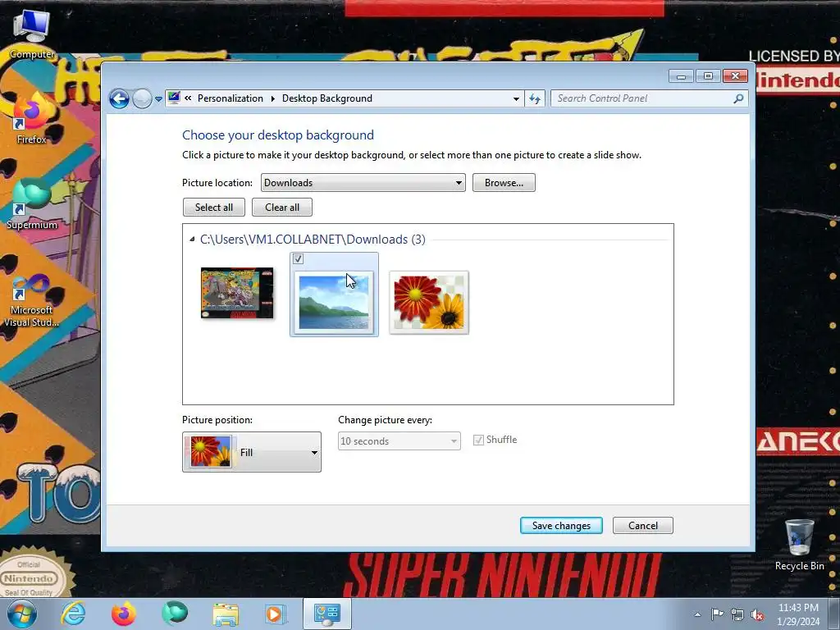Show hidden system tray icons
The image size is (840, 630).
click(x=697, y=614)
